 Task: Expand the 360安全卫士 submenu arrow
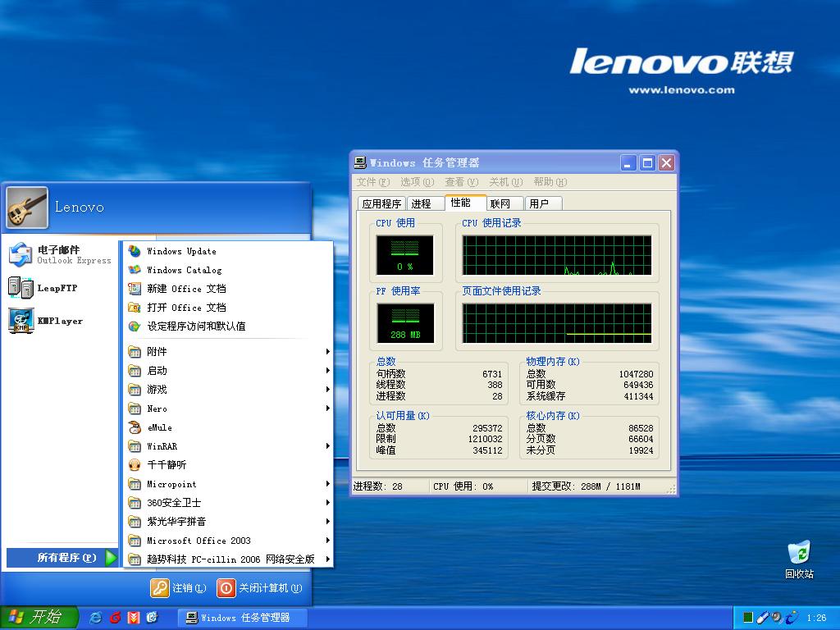tap(327, 503)
